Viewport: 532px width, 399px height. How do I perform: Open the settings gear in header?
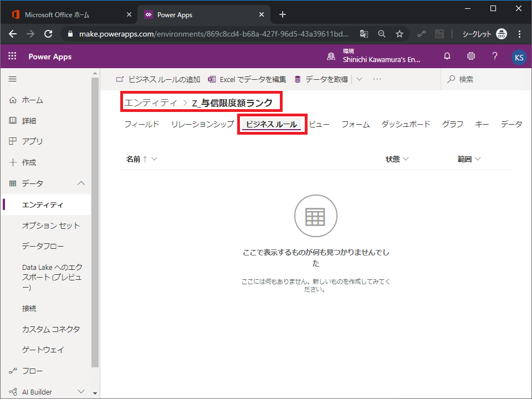pos(471,57)
